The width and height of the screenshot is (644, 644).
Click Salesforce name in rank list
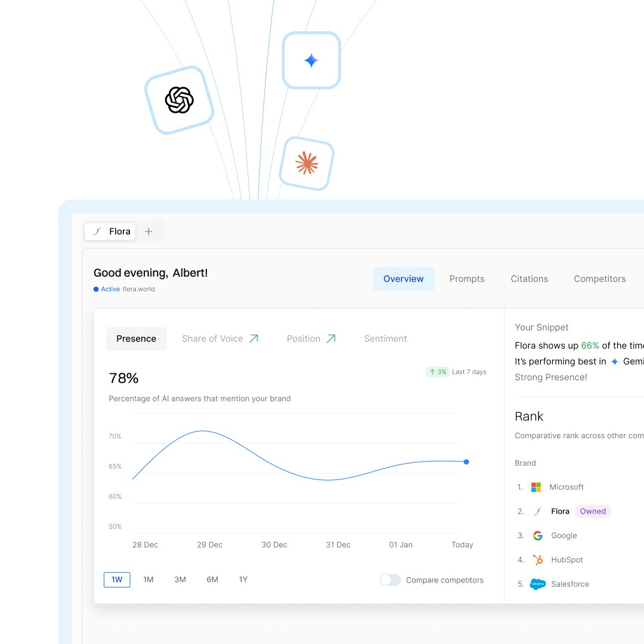click(570, 584)
